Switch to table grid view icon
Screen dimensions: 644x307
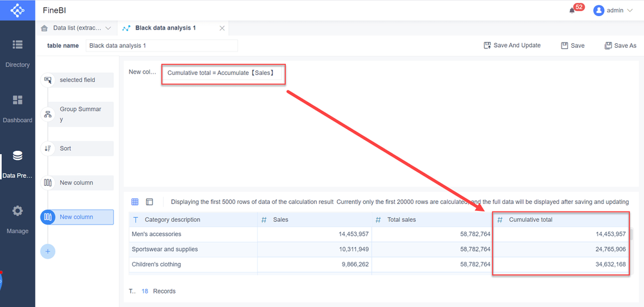pos(135,202)
